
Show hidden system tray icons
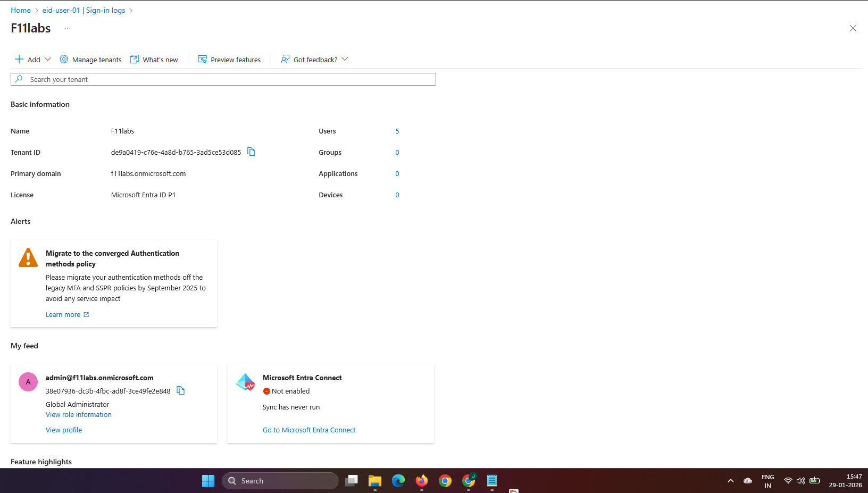click(731, 481)
